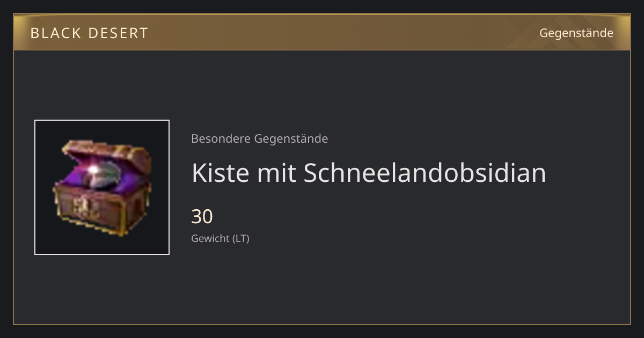This screenshot has width=644, height=338.
Task: Click the word Besondere above the title
Action: (221, 138)
